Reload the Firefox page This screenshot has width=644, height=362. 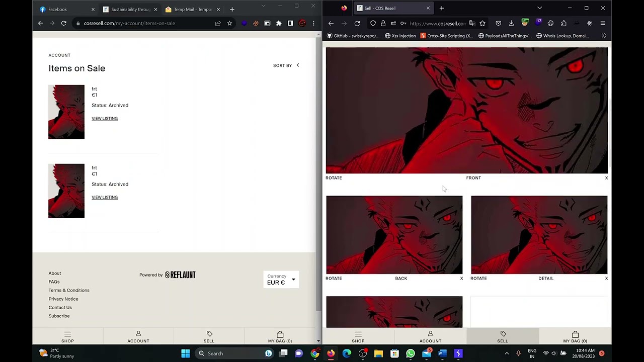357,23
